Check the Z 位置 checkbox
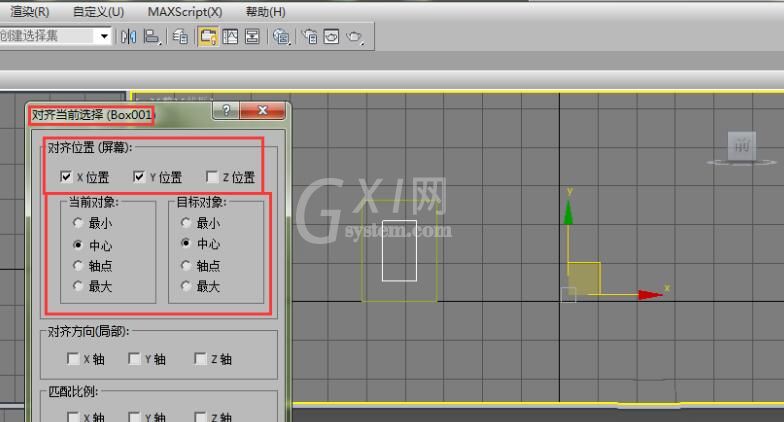The height and width of the screenshot is (422, 784). [212, 176]
